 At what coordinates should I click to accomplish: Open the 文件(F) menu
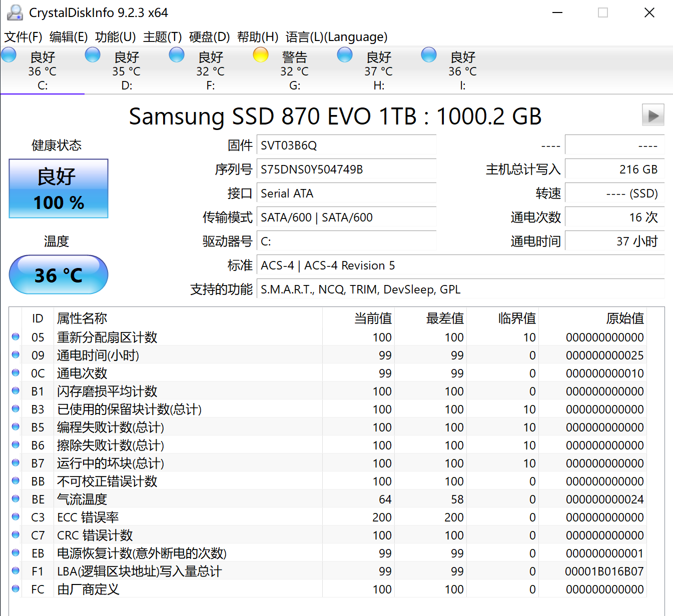(23, 37)
